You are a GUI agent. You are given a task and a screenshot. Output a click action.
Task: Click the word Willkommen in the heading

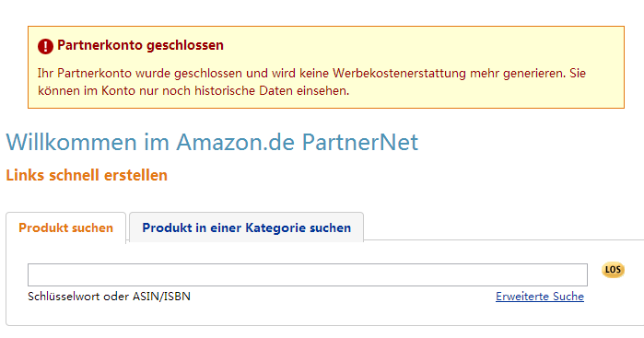coord(71,142)
